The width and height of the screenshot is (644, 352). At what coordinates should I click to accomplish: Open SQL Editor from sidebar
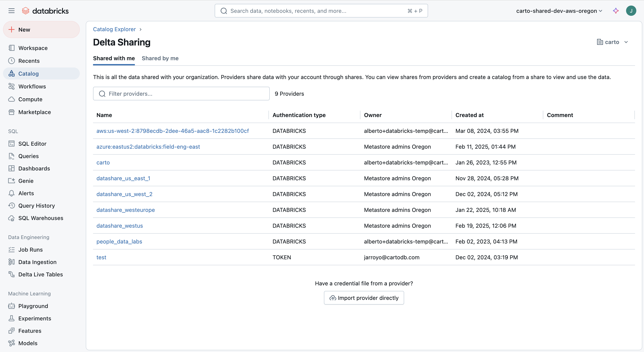click(32, 144)
